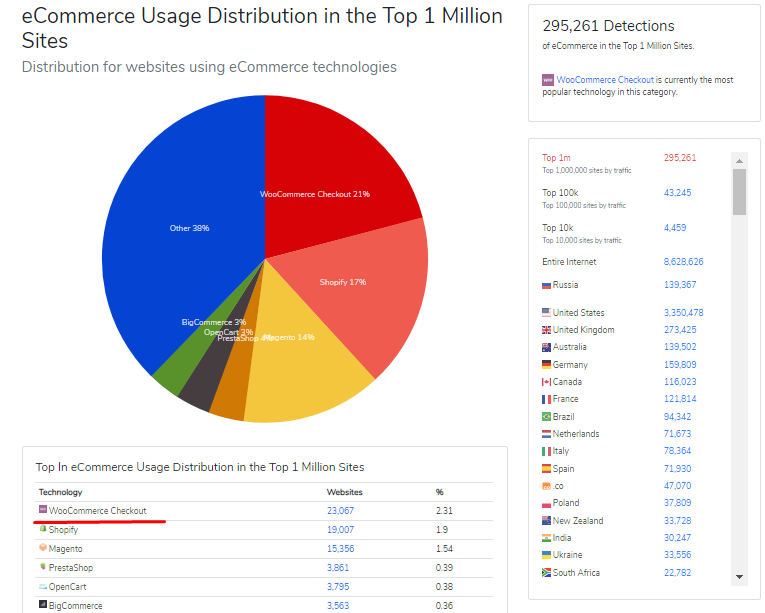Click the Shopify bag icon in table
The image size is (765, 613).
43,529
